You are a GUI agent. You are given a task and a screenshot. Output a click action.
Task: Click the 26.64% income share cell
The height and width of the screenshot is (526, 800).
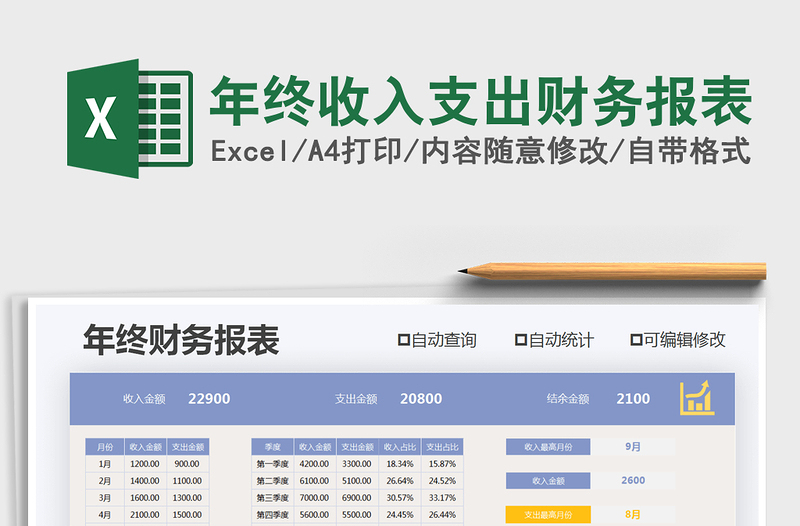coord(399,481)
